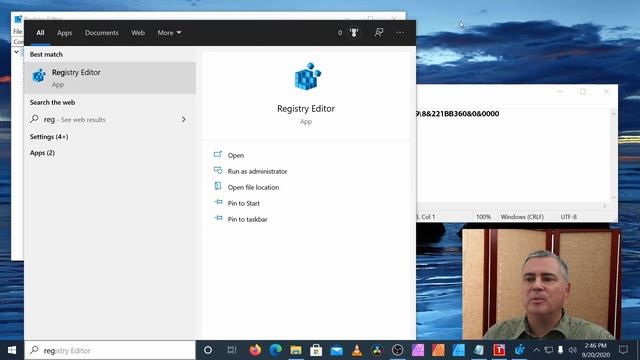Open Task View from taskbar

pyautogui.click(x=232, y=350)
